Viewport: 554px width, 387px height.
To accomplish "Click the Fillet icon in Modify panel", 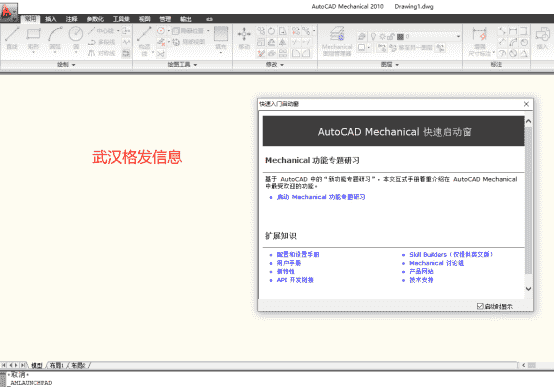I will point(296,53).
